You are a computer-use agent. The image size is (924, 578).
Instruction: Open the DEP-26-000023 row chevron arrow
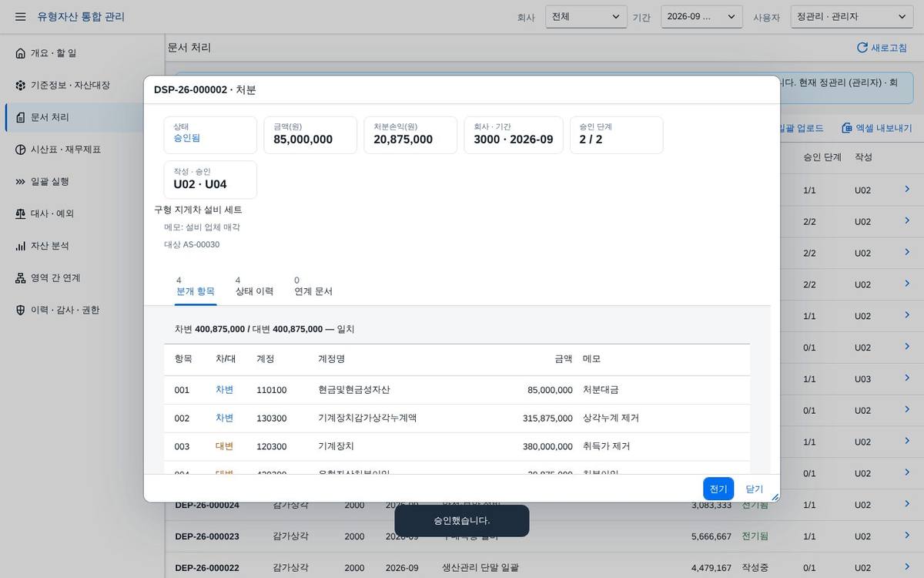pyautogui.click(x=907, y=536)
